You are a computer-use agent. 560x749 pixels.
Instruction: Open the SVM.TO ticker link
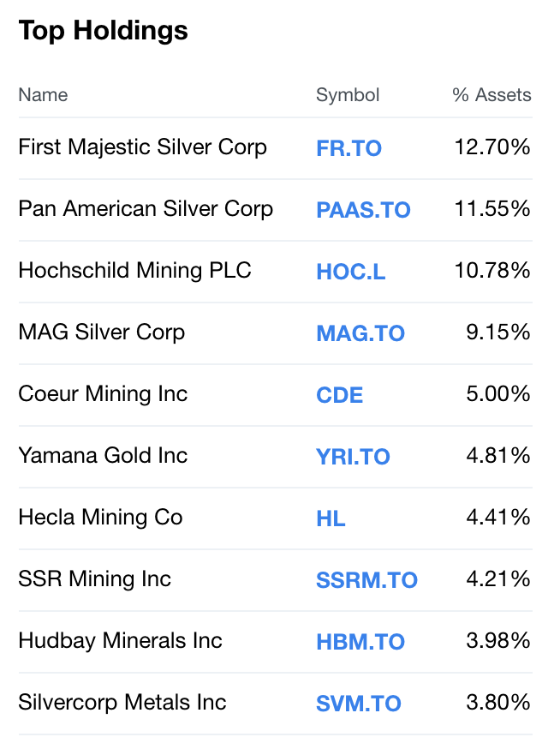point(360,703)
